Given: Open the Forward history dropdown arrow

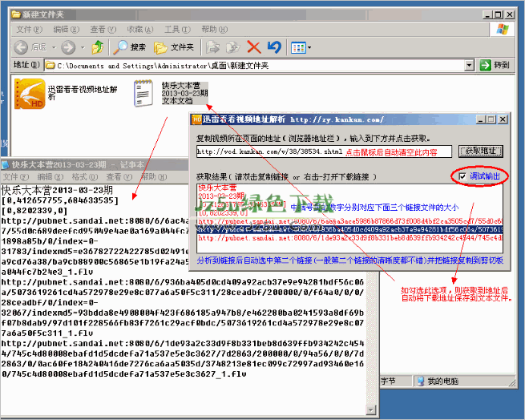Looking at the screenshot, I should pos(83,47).
